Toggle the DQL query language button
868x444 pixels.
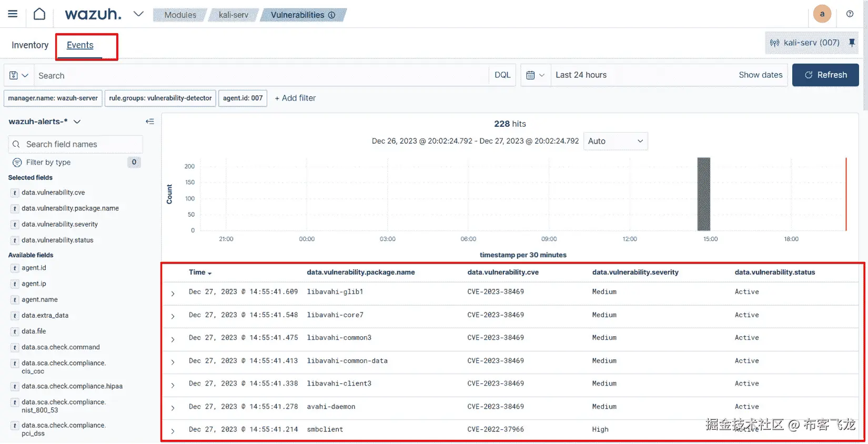point(502,75)
